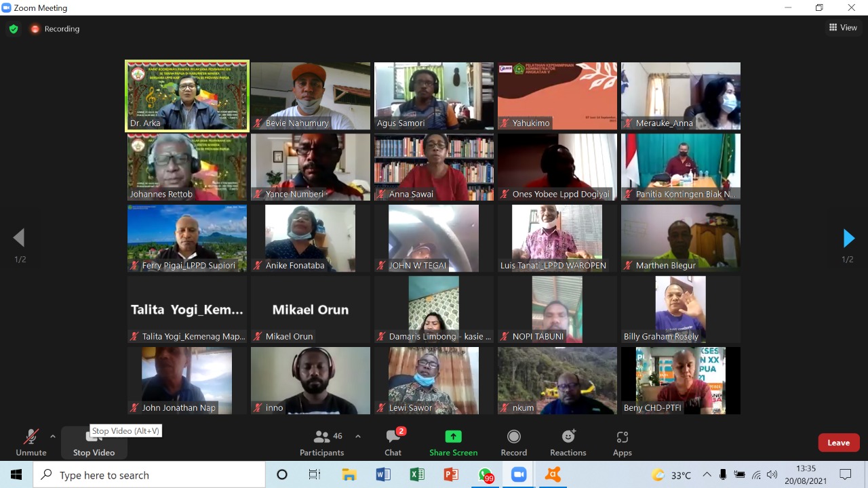Click the Windows search box
The width and height of the screenshot is (868, 488).
tap(149, 475)
